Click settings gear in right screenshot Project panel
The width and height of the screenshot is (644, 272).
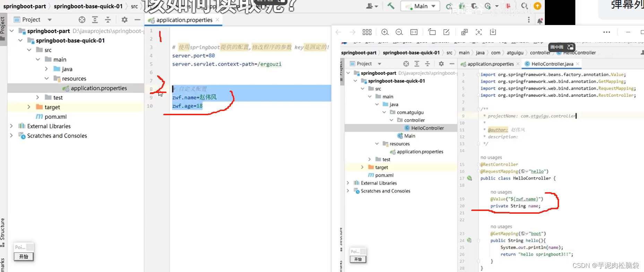pos(441,63)
